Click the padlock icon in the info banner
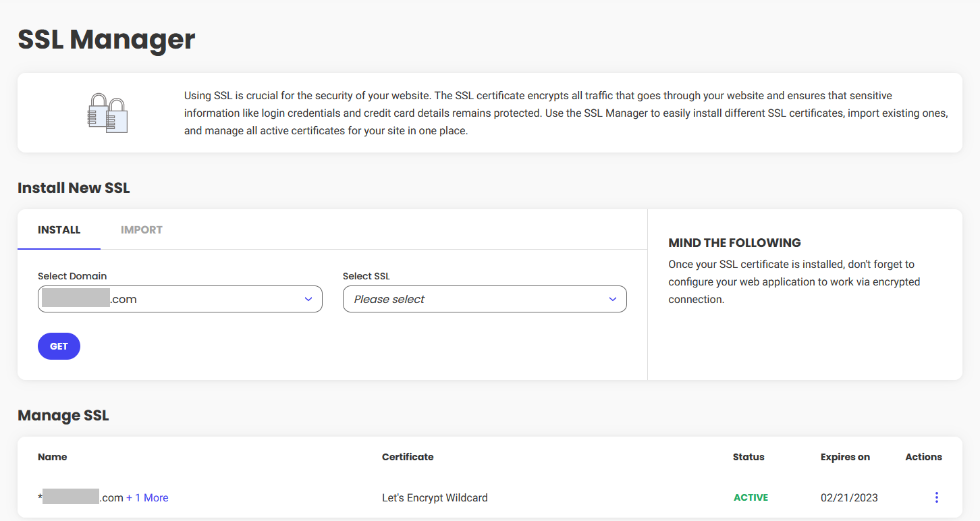 pyautogui.click(x=107, y=113)
